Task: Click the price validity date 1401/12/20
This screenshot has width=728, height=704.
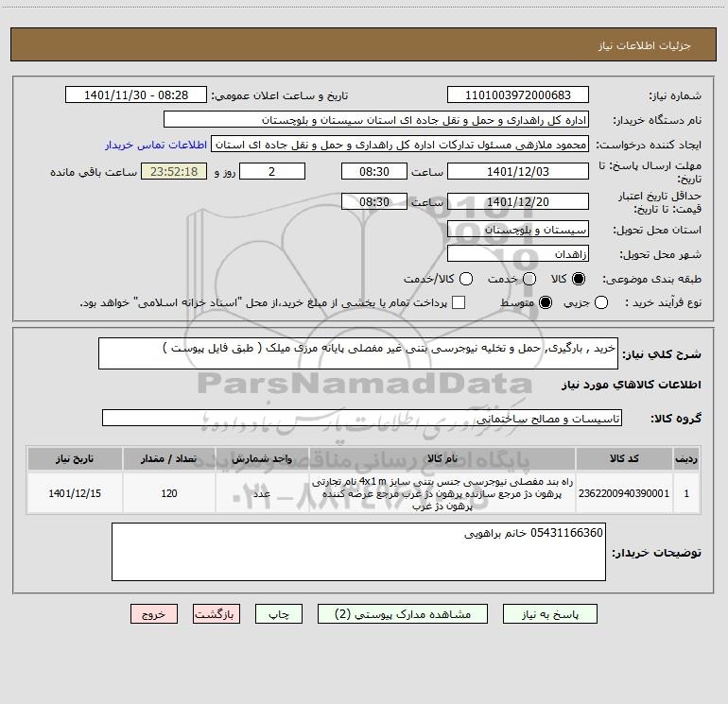Action: 518,201
